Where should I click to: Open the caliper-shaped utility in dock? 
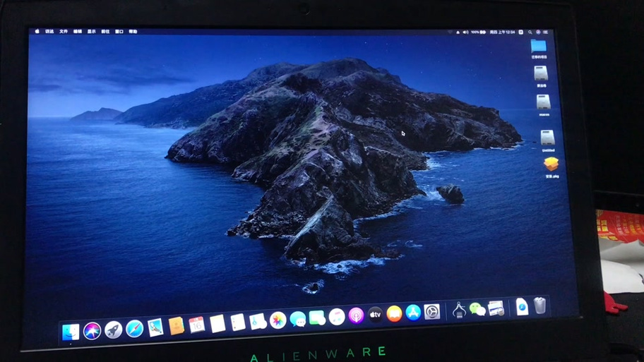point(459,310)
